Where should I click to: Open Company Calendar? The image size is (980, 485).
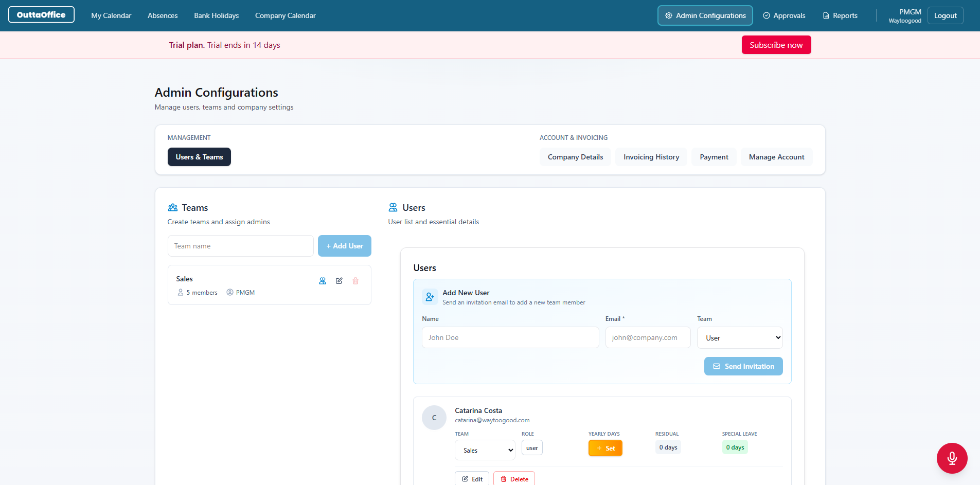[x=286, y=15]
